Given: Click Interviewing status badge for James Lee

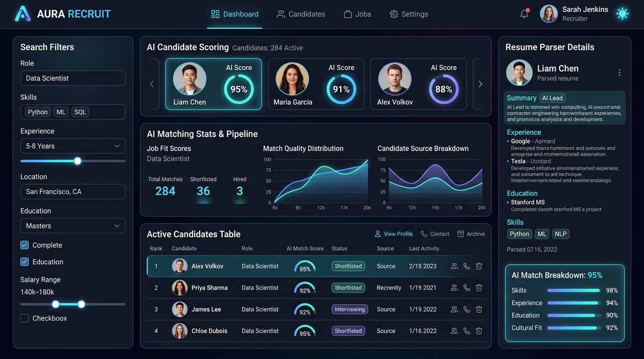Looking at the screenshot, I should [350, 309].
